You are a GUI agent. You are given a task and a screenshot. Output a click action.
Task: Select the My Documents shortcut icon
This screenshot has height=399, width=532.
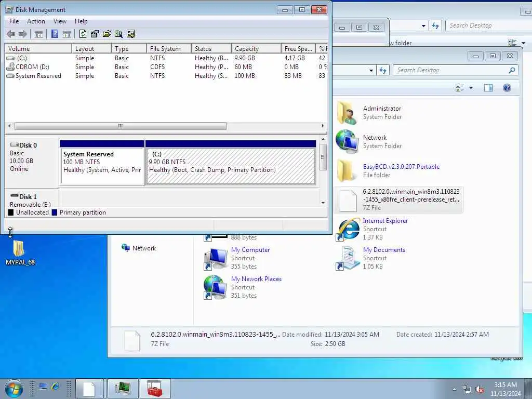[x=348, y=258]
